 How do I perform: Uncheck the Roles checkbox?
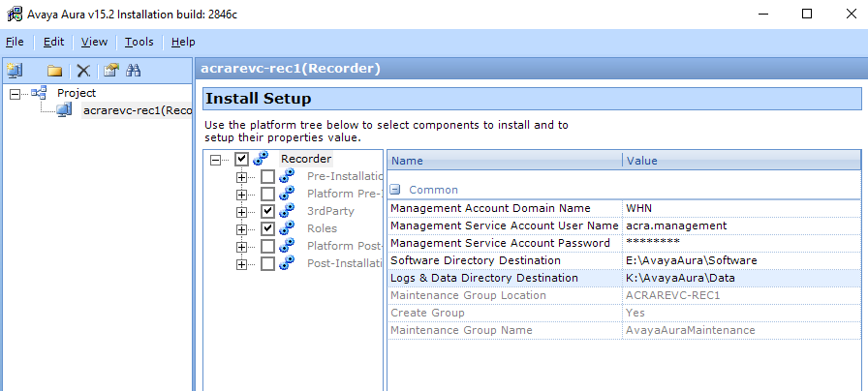pyautogui.click(x=267, y=228)
